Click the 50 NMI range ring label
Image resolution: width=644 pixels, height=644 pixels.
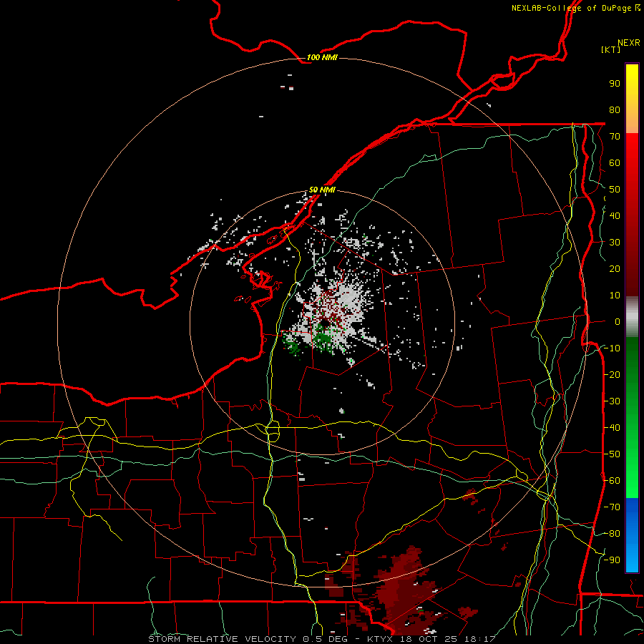tap(322, 190)
